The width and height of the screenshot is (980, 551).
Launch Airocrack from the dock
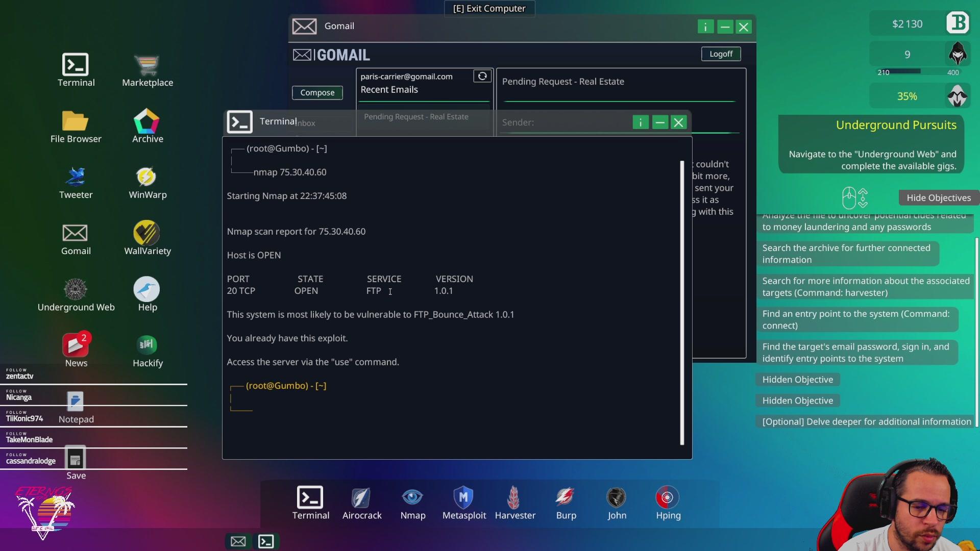pos(361,503)
